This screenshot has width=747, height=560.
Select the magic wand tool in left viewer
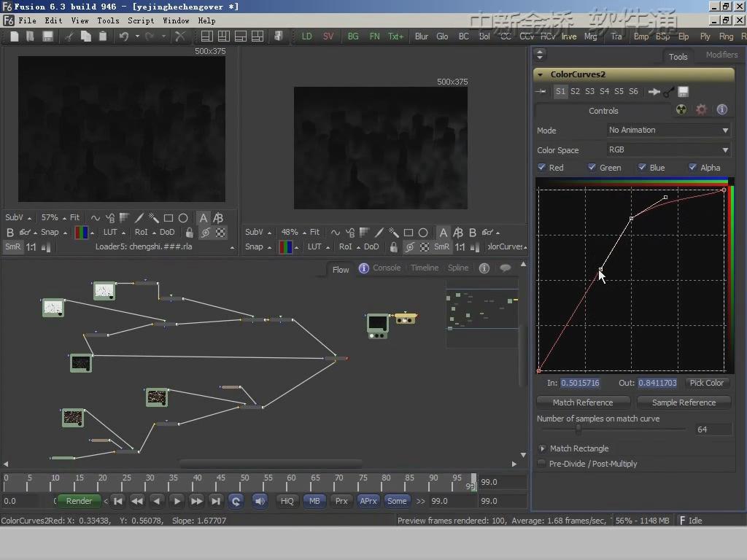tap(154, 218)
